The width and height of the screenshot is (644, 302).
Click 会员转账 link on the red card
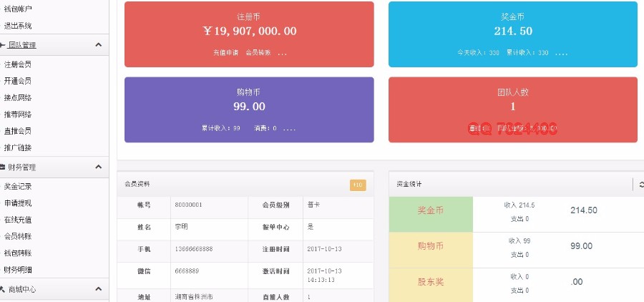(258, 53)
